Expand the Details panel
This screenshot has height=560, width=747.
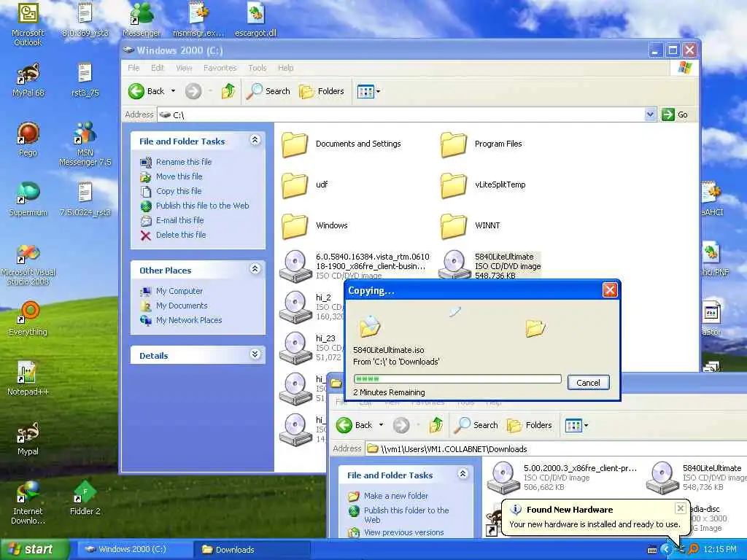255,354
